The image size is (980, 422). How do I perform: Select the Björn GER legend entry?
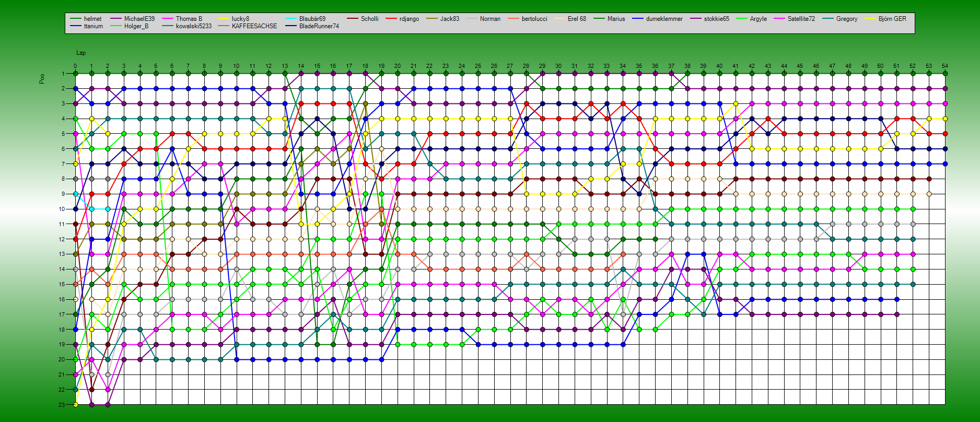tap(892, 19)
